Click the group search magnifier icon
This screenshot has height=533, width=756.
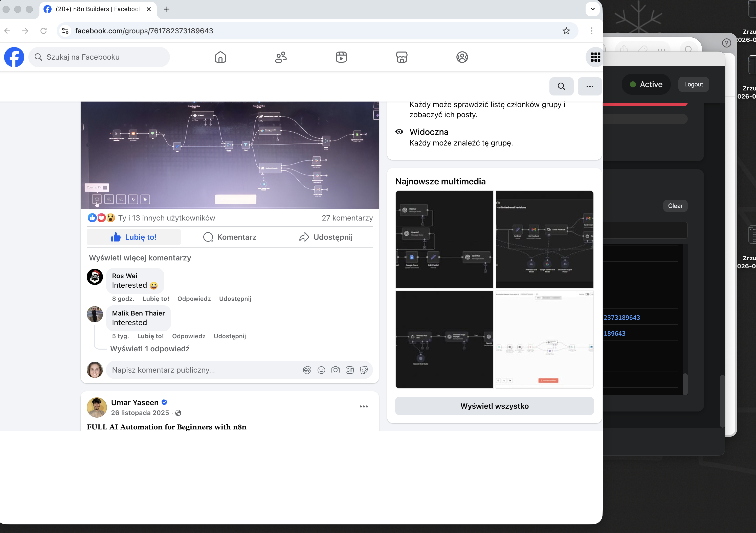coord(561,86)
